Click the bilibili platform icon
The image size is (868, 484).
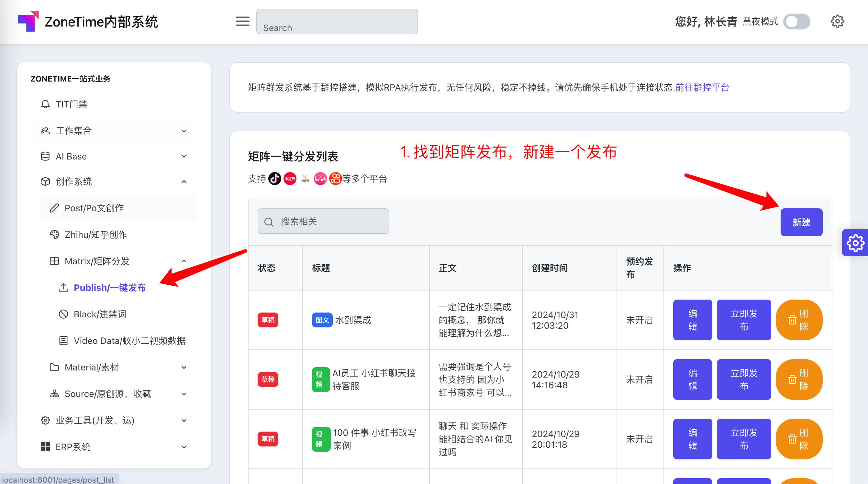click(320, 179)
